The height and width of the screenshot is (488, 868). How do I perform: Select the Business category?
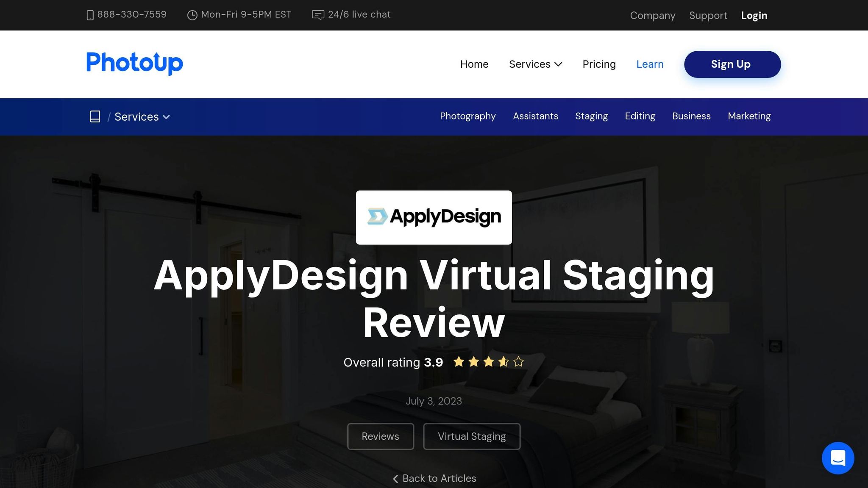coord(691,116)
